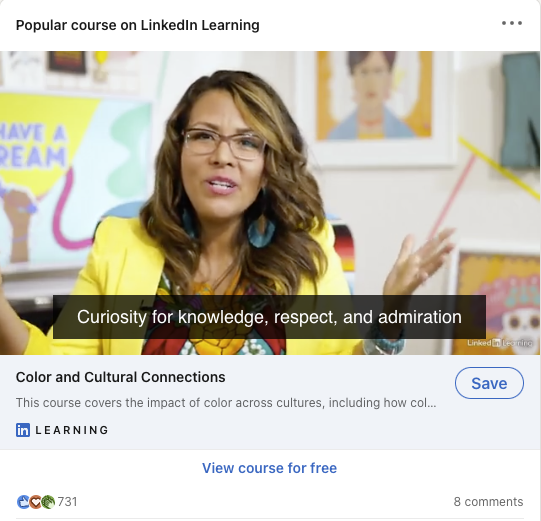Click the LinkedIn Learning watermark on the video
The height and width of the screenshot is (521, 541).
[500, 343]
